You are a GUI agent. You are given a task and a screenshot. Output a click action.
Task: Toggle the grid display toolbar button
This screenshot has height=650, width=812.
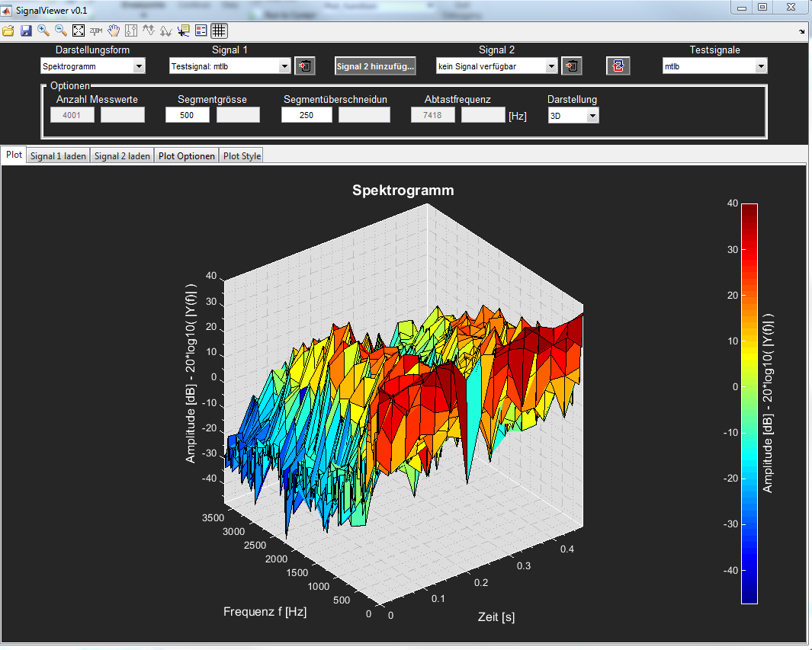(x=219, y=30)
